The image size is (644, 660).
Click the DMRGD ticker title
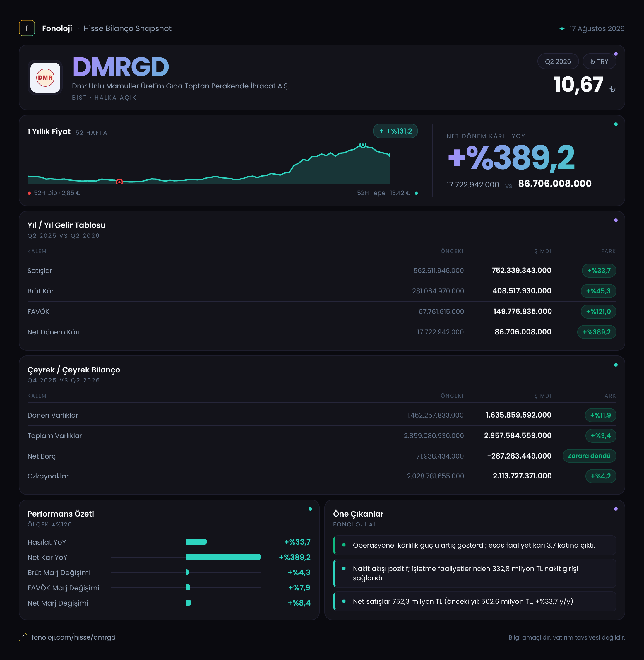click(121, 67)
